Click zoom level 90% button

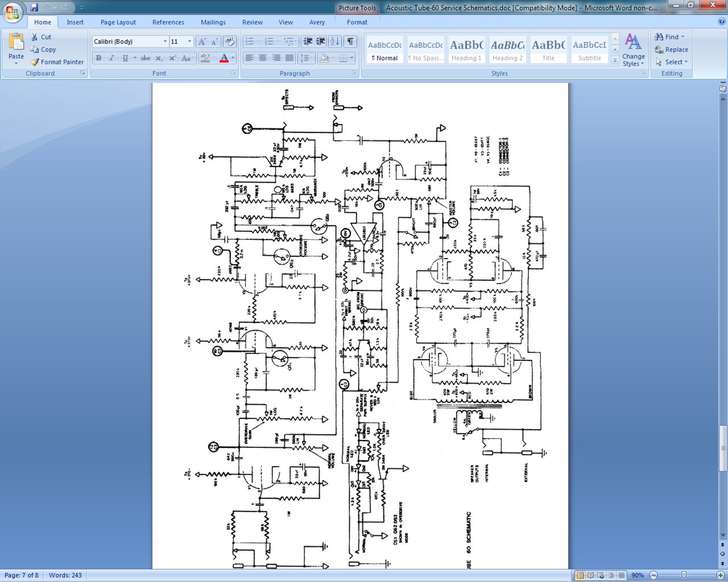pos(638,575)
